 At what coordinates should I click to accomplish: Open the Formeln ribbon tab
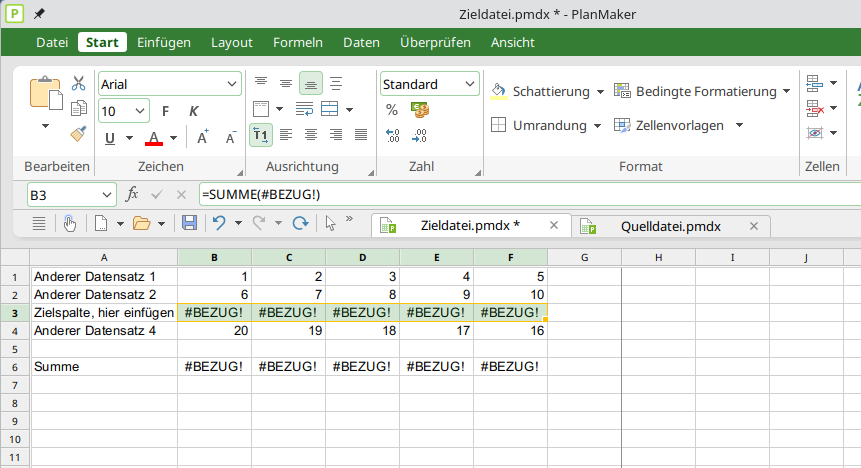click(x=298, y=42)
